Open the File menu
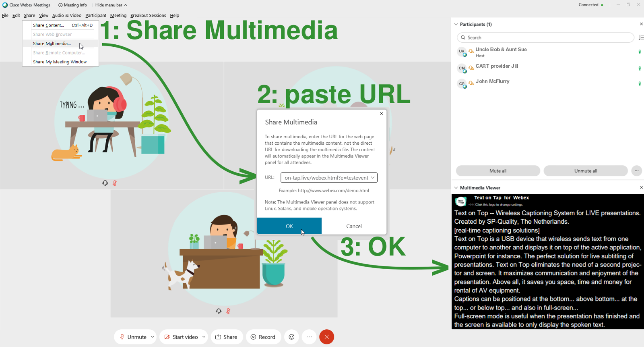644x347 pixels. [x=5, y=15]
